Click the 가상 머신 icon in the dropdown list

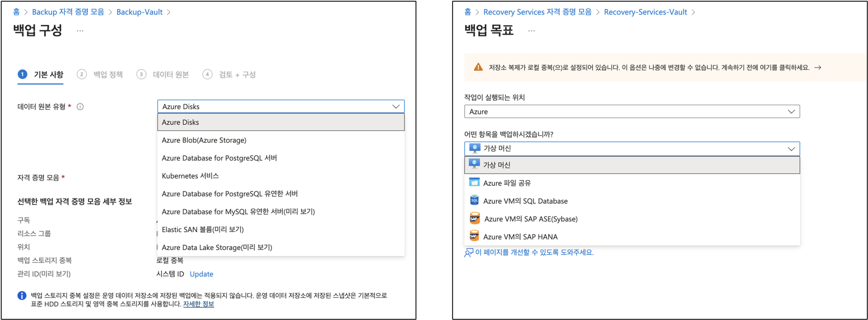click(475, 165)
